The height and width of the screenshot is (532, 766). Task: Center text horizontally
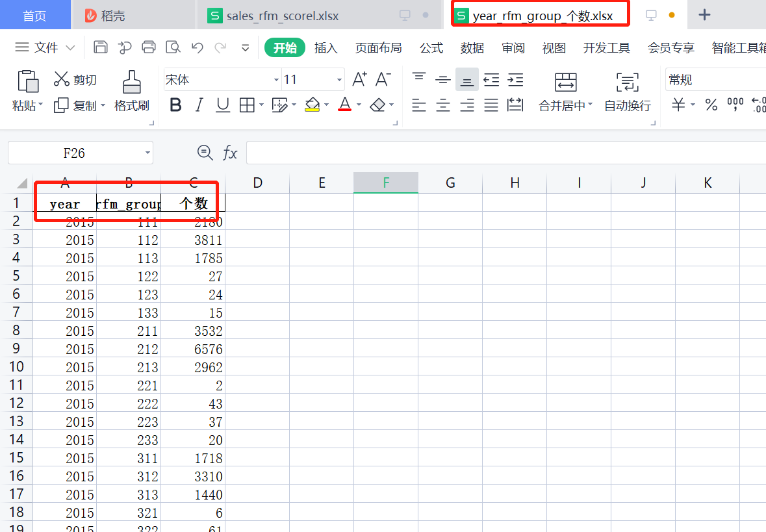pyautogui.click(x=442, y=105)
